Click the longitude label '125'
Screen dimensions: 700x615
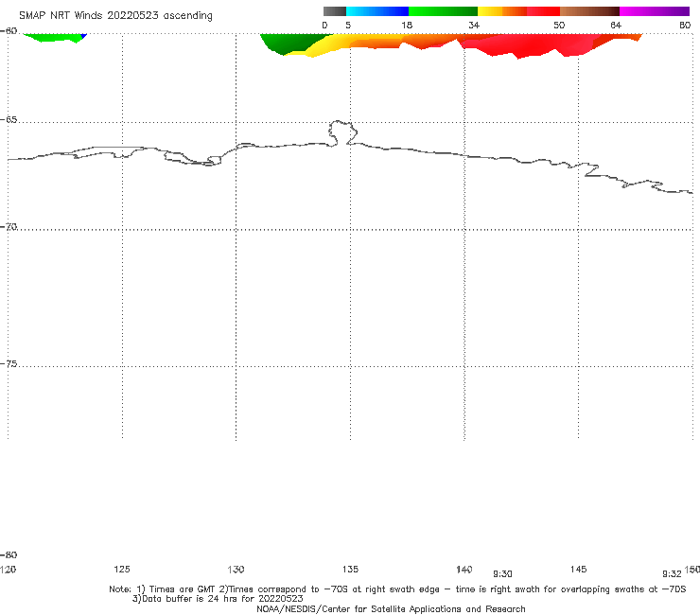(x=122, y=569)
